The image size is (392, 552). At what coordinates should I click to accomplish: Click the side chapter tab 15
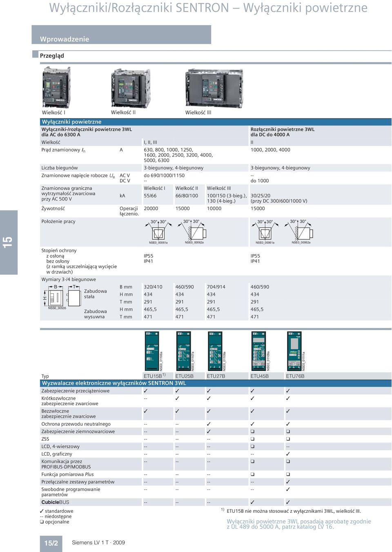pyautogui.click(x=9, y=242)
